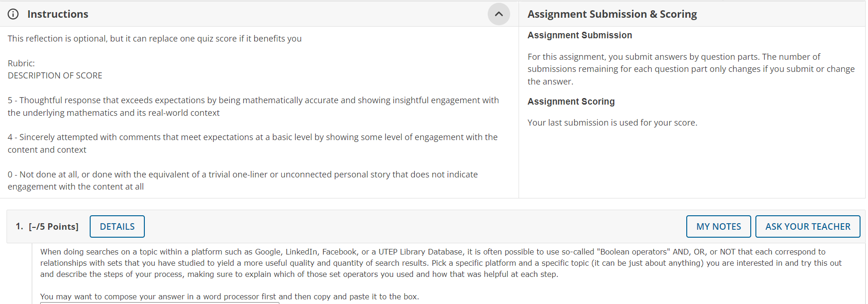
Task: Click the Assignment Submission subheading
Action: 579,35
